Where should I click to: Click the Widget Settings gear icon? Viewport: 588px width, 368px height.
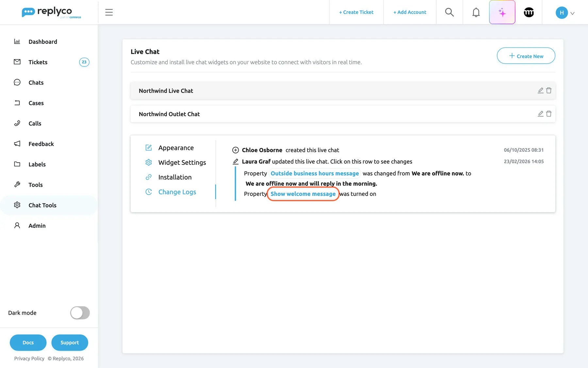tap(149, 162)
